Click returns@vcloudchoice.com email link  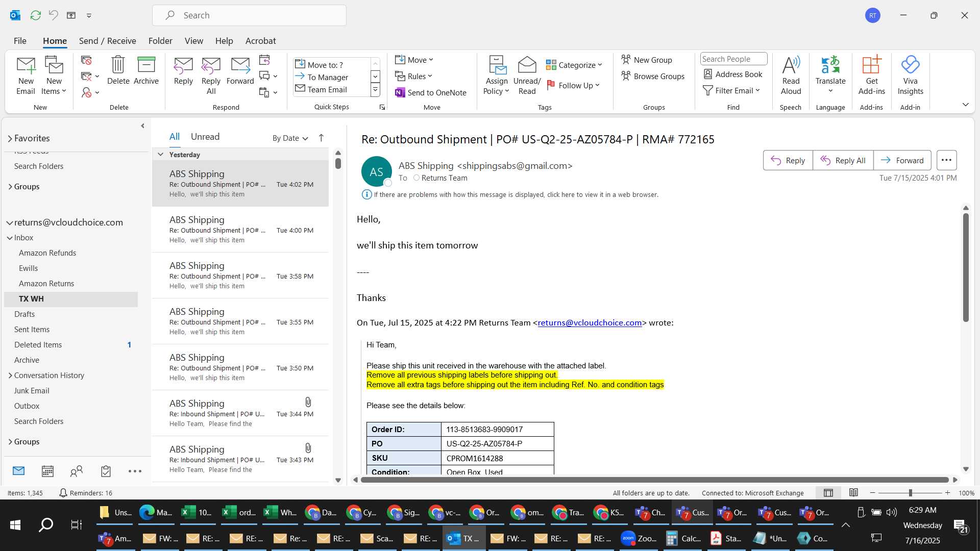click(x=590, y=323)
